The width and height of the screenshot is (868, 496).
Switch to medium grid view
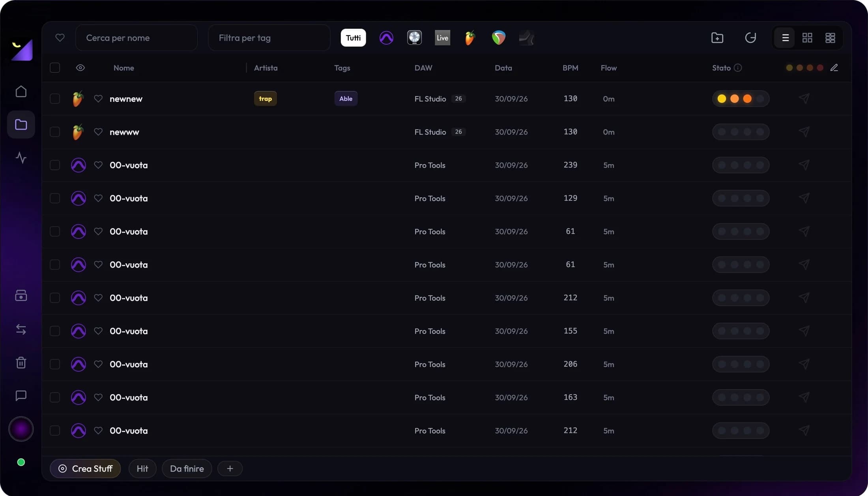807,38
